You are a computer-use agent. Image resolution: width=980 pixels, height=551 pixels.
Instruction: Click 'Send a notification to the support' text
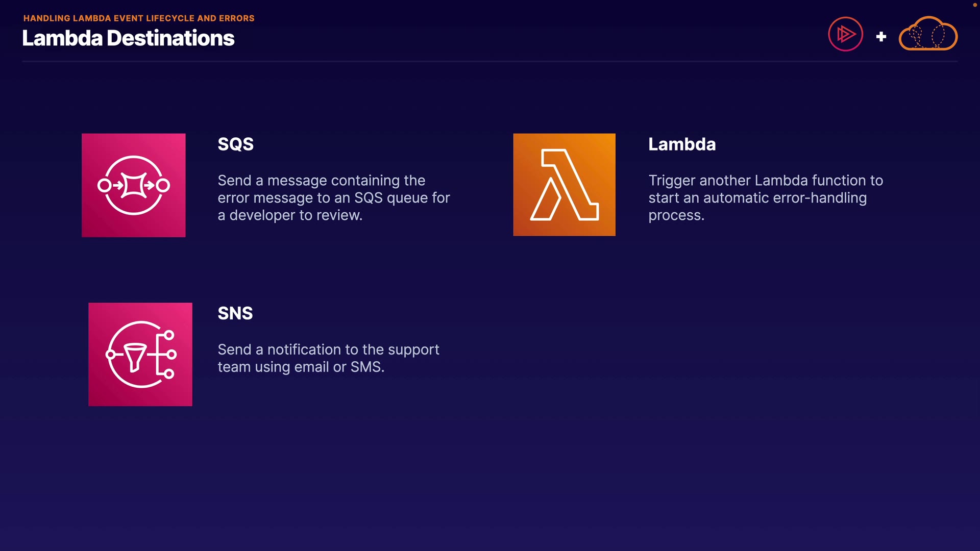pos(328,349)
